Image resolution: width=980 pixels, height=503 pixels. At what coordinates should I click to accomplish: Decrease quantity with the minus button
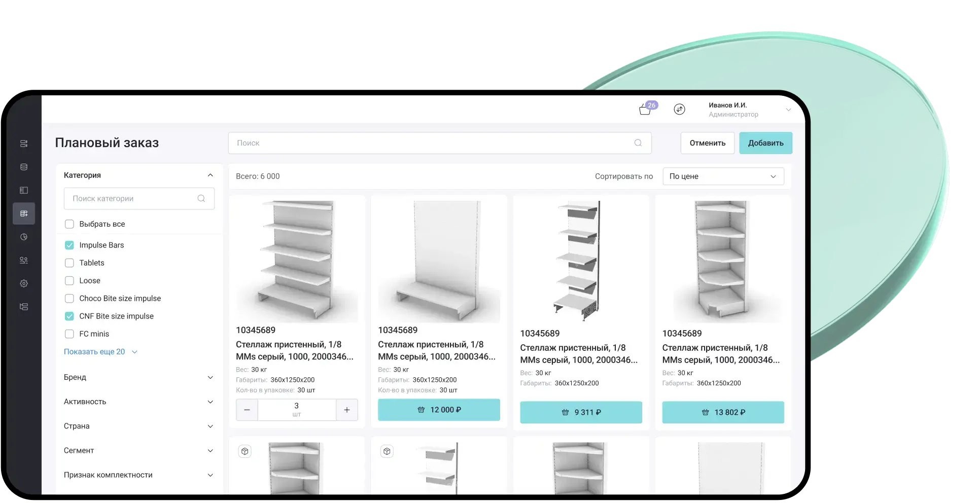pyautogui.click(x=247, y=410)
